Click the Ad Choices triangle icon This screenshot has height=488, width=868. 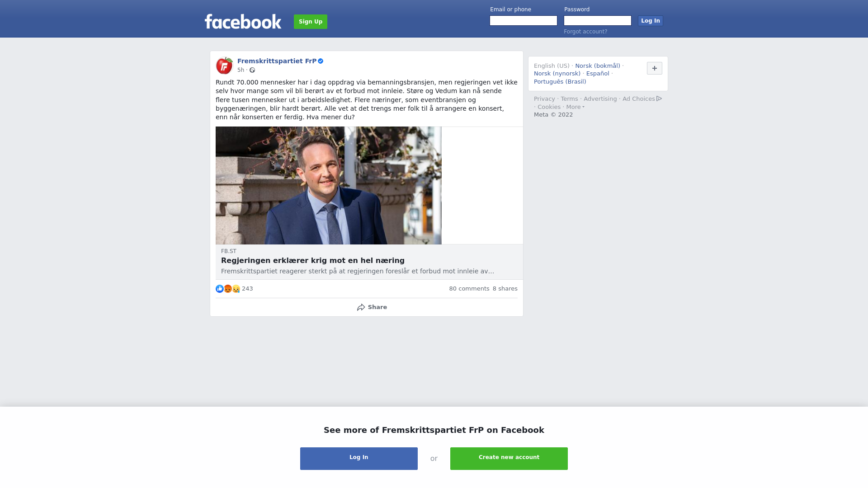click(x=659, y=99)
